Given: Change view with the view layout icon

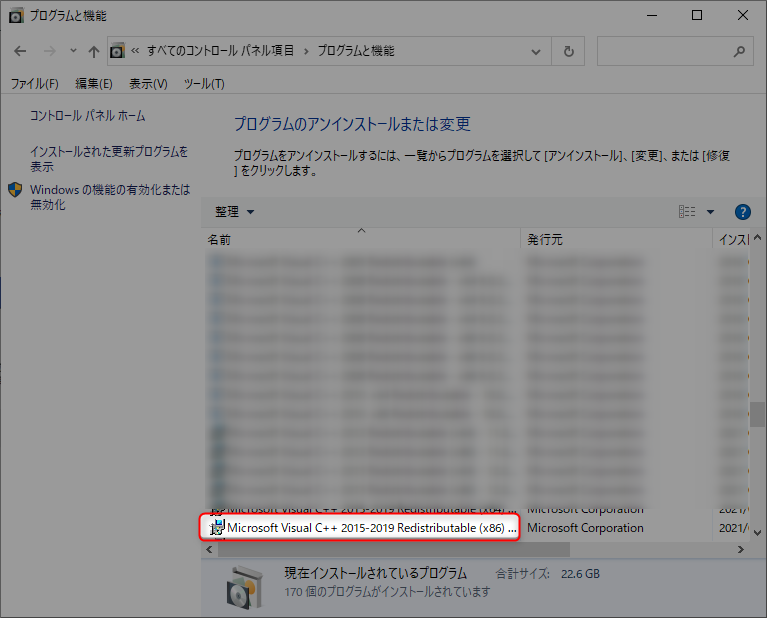Looking at the screenshot, I should pyautogui.click(x=687, y=211).
